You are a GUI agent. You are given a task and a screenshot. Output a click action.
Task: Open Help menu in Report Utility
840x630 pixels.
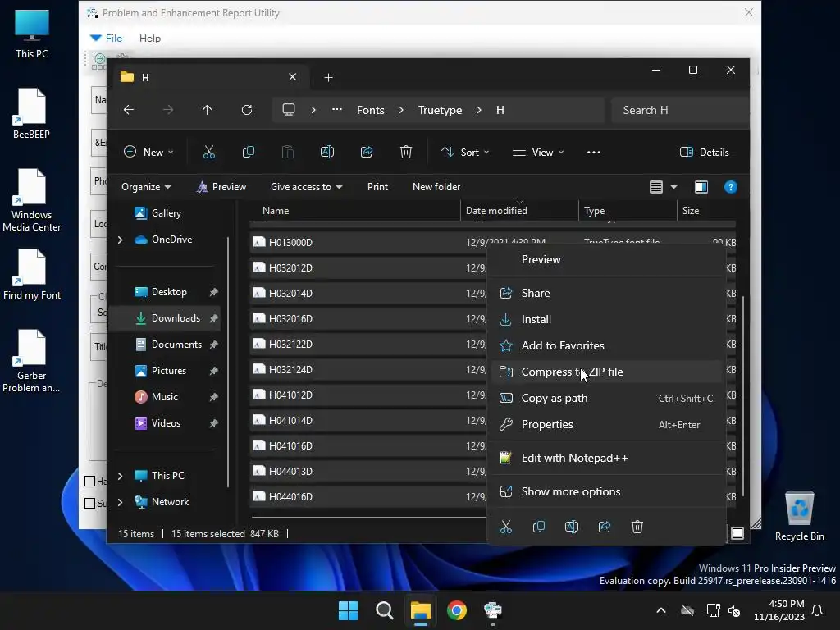pos(150,38)
